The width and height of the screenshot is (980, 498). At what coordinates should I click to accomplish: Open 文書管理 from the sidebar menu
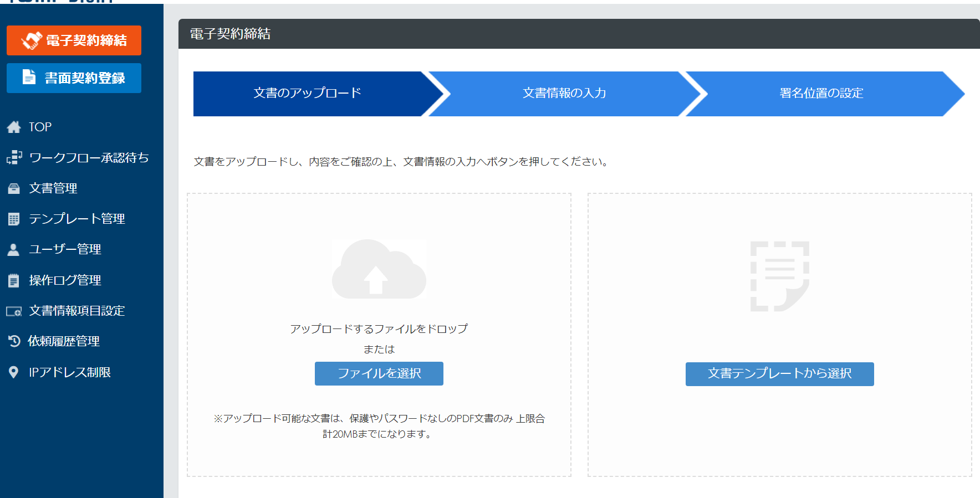point(53,188)
